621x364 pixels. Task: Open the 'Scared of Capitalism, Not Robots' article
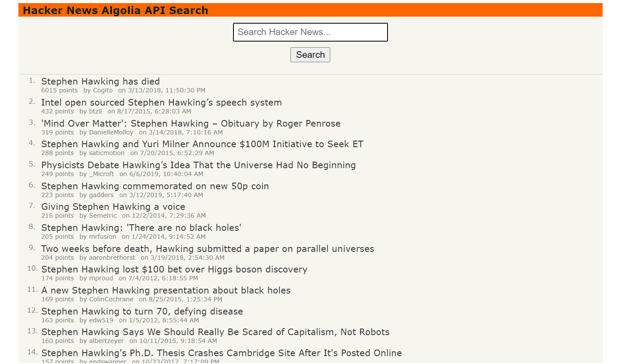(x=215, y=332)
